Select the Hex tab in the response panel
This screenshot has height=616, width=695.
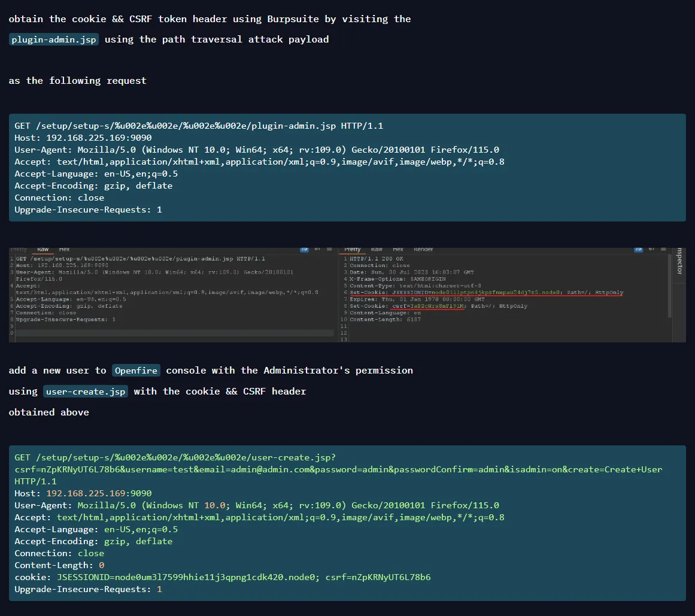coord(398,250)
